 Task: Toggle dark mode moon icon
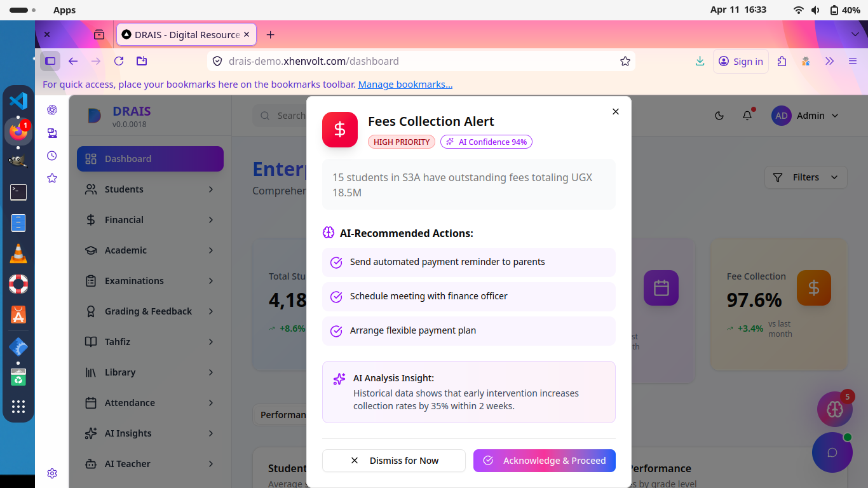719,116
